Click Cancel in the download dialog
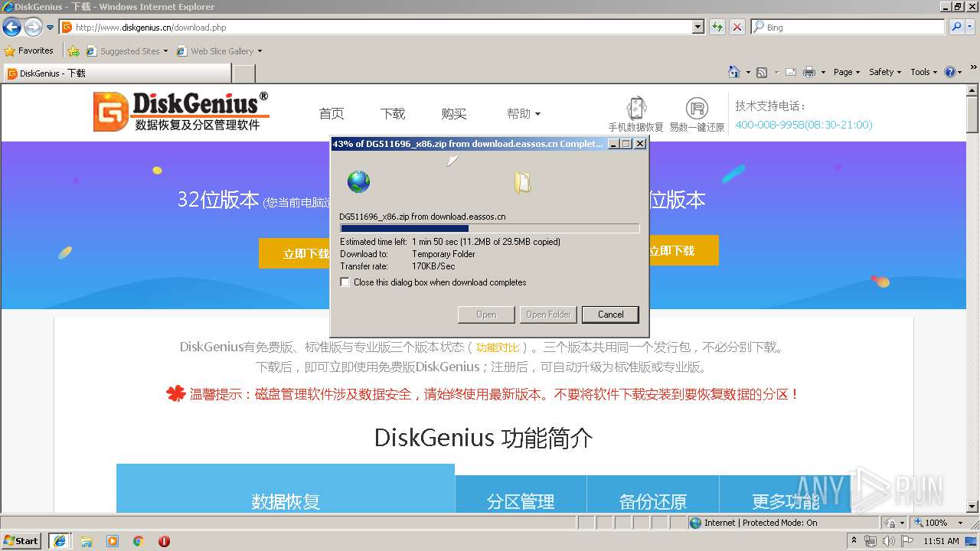The width and height of the screenshot is (980, 551). click(x=610, y=315)
